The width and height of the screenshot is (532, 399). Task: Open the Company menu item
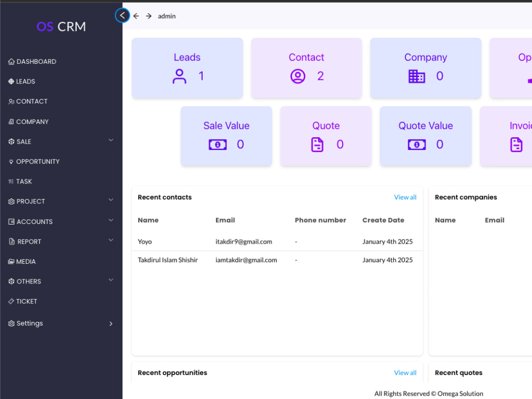(x=32, y=121)
